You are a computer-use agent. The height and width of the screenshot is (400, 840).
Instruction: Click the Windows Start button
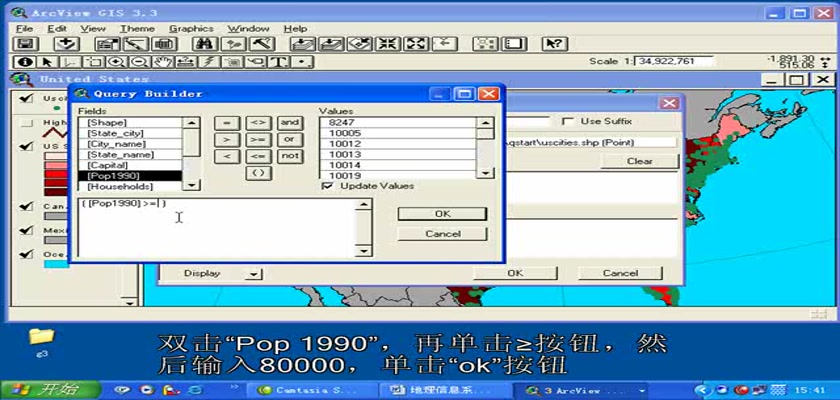pyautogui.click(x=51, y=389)
